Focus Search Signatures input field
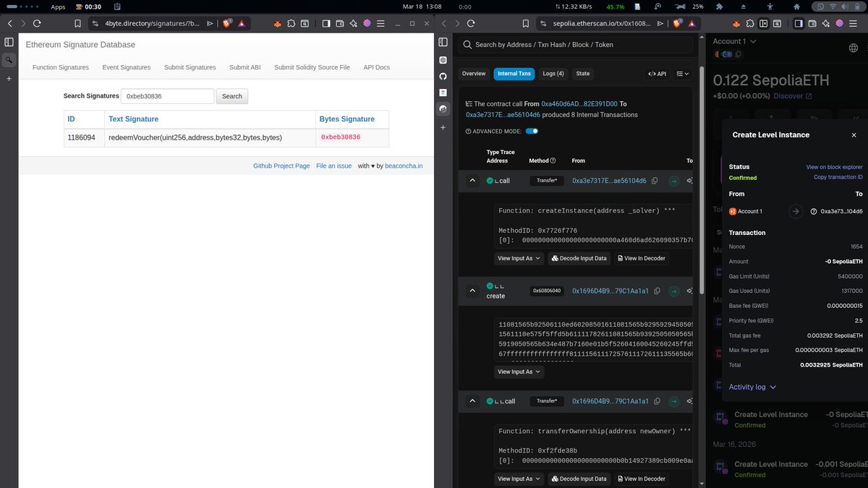 click(168, 96)
